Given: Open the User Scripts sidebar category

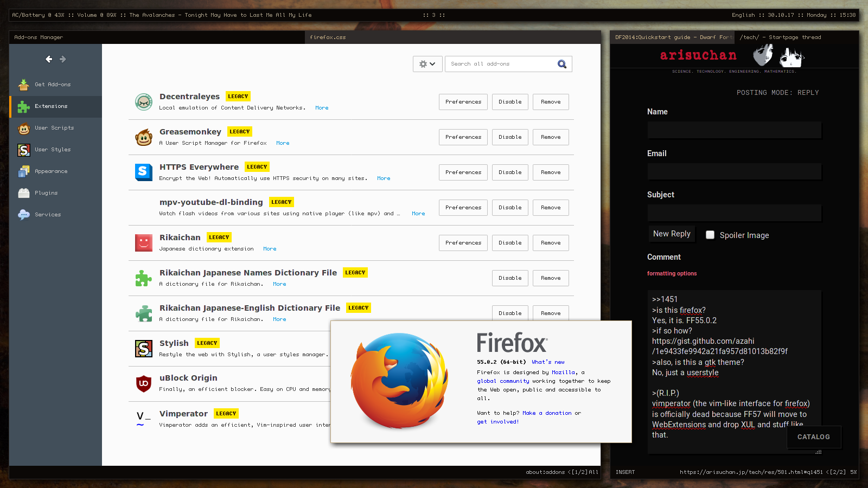Looking at the screenshot, I should [54, 128].
